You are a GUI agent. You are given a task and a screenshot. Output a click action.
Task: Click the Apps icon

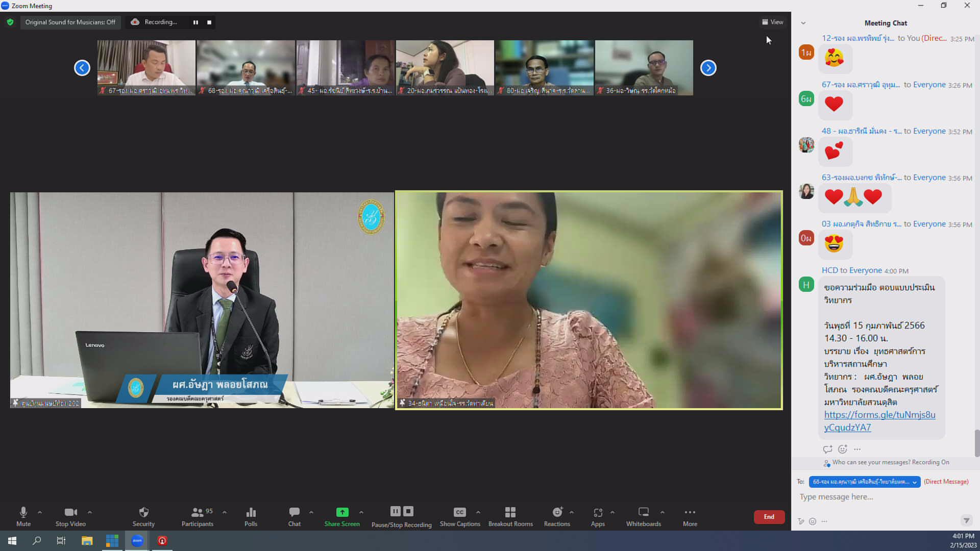pyautogui.click(x=598, y=512)
